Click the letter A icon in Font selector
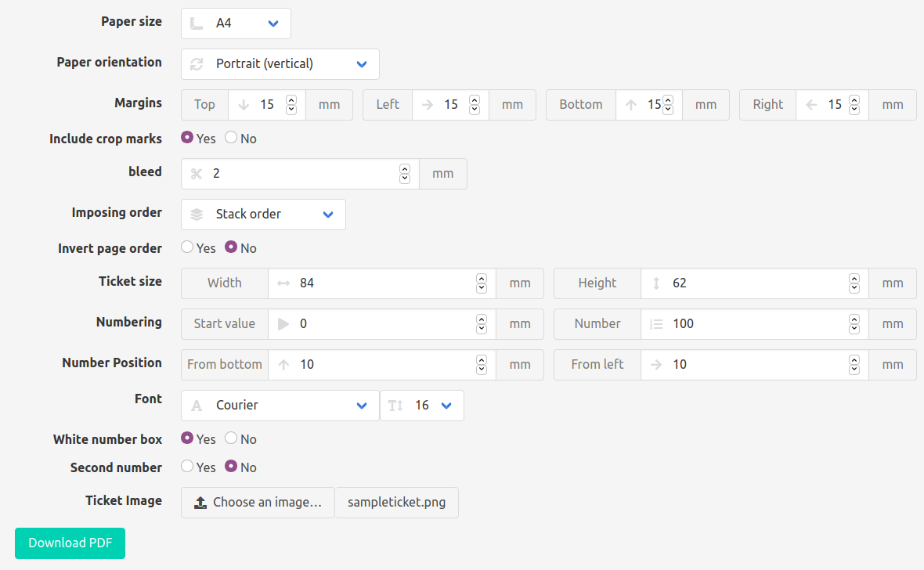The image size is (924, 570). [x=197, y=406]
